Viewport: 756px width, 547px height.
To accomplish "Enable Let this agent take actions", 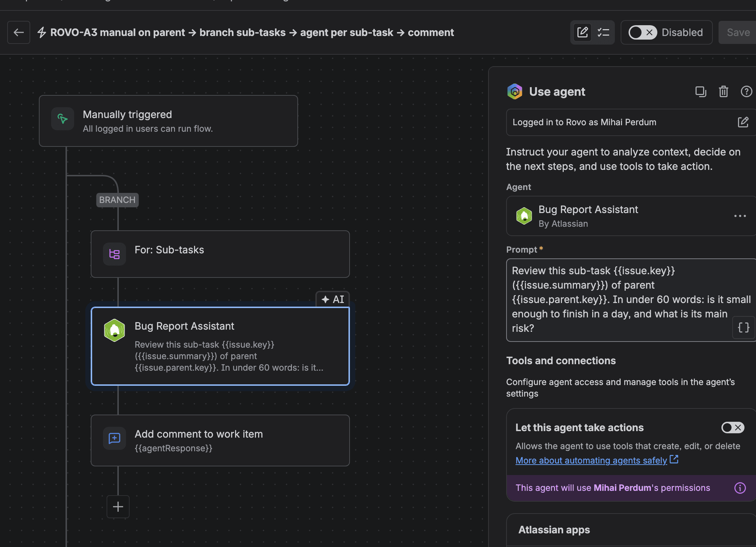I will [x=733, y=428].
